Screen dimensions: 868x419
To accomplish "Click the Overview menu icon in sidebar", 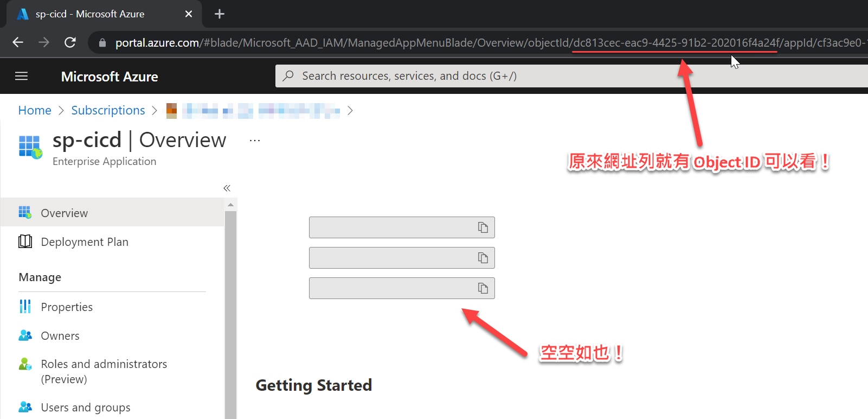I will (25, 212).
